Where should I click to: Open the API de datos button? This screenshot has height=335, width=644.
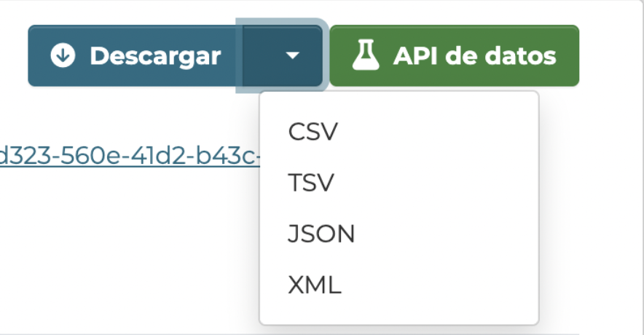454,56
